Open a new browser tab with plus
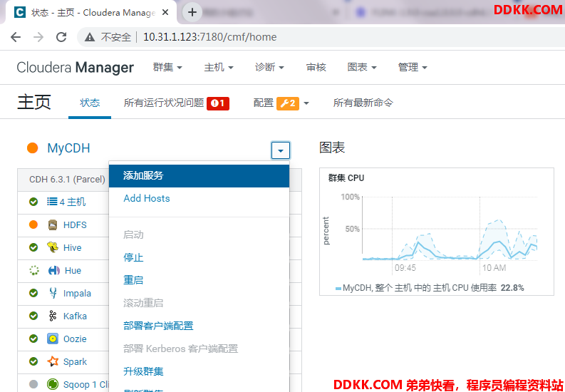 (192, 12)
